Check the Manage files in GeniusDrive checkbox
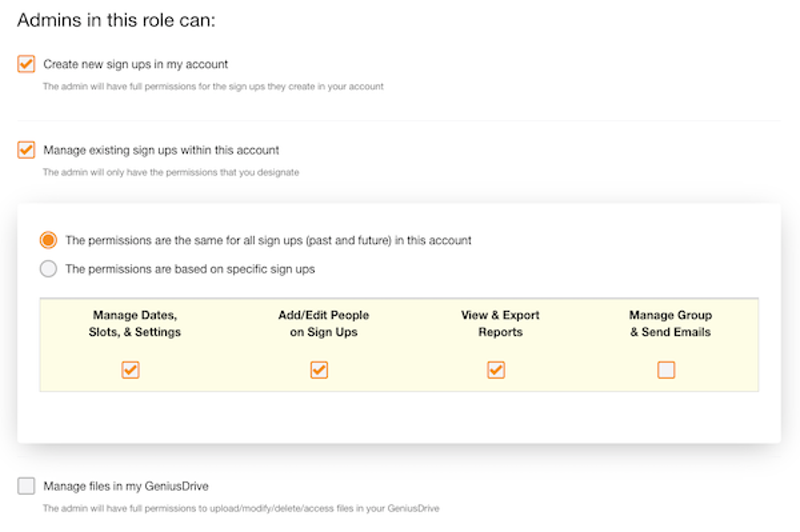 [26, 486]
